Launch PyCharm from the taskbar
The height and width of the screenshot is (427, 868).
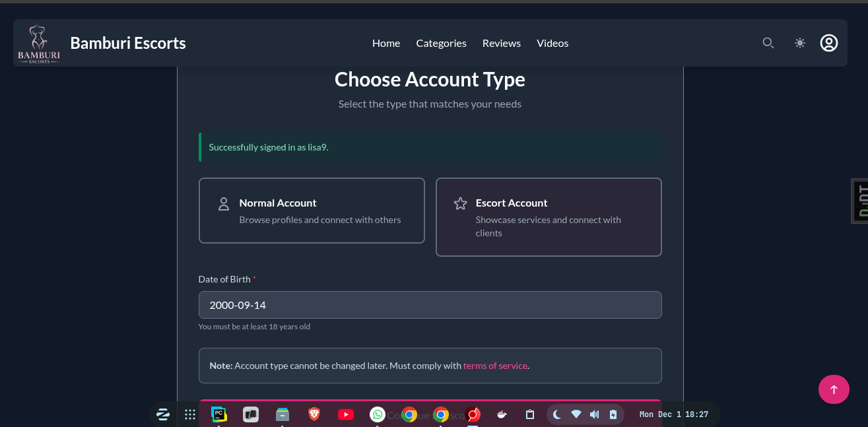[219, 414]
